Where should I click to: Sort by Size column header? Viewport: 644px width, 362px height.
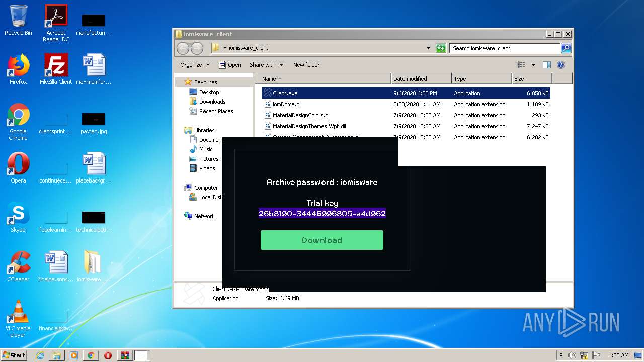tap(532, 79)
